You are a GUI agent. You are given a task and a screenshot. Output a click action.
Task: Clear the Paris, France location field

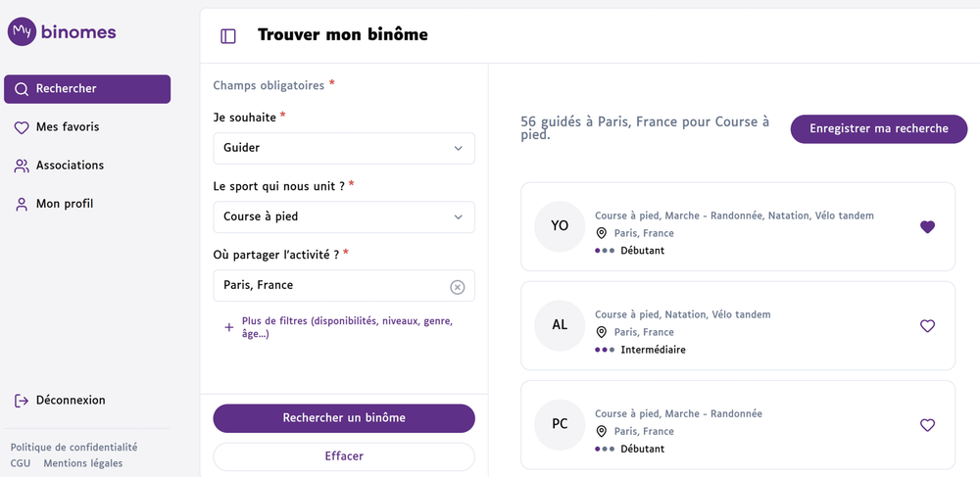(x=457, y=287)
